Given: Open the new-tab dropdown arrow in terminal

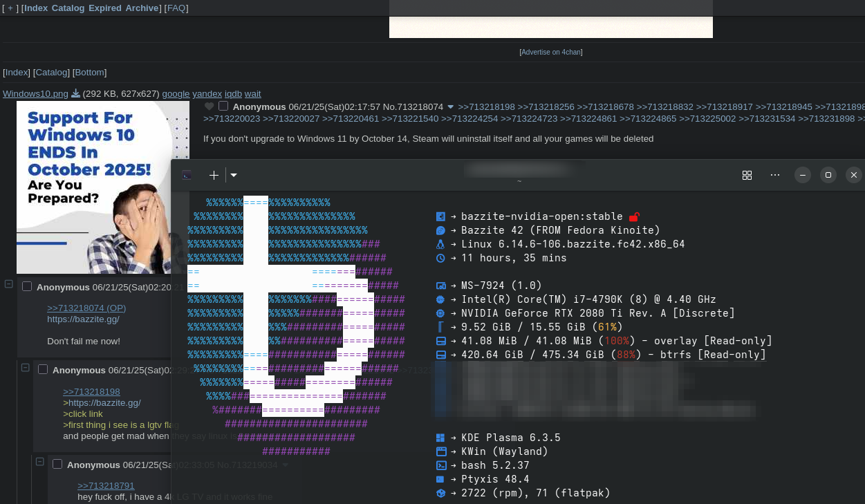Looking at the screenshot, I should pos(234,175).
